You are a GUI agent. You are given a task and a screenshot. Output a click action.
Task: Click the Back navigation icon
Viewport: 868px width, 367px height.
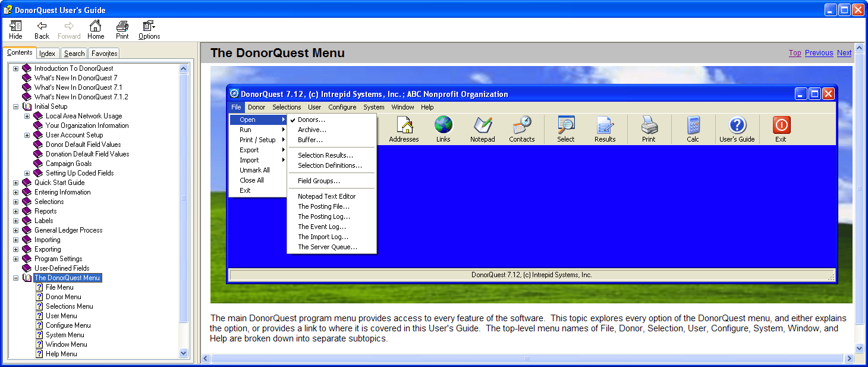[41, 27]
